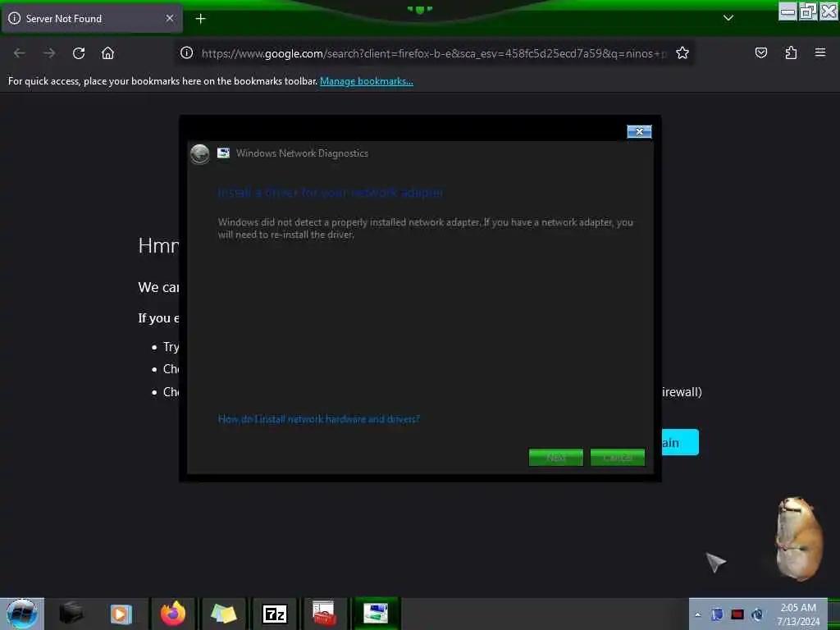Click the site information icon in address bar
The image size is (840, 630).
point(186,52)
